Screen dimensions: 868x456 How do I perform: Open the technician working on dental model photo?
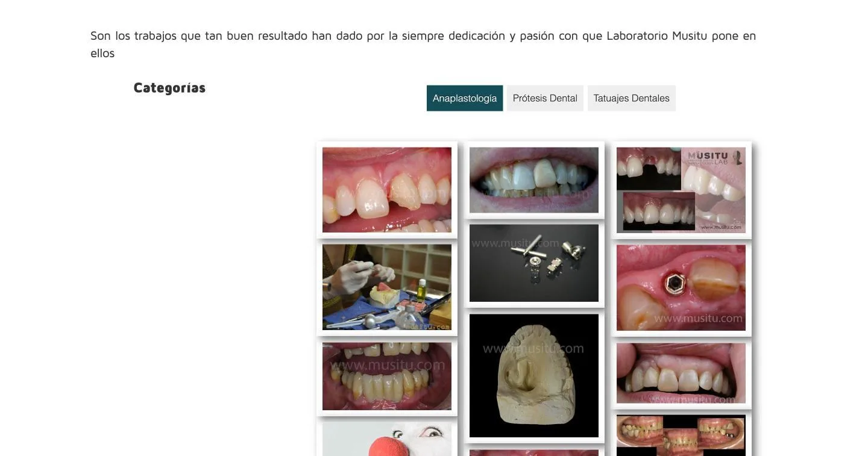[x=387, y=287]
